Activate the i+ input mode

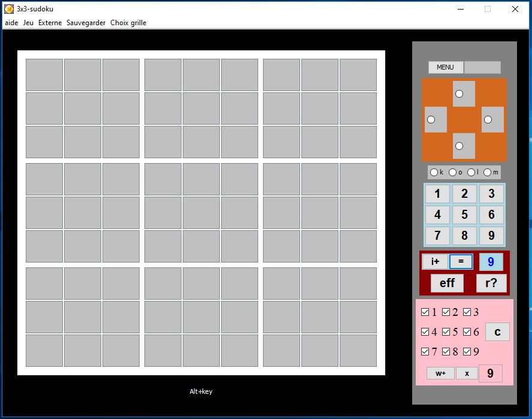coord(434,261)
